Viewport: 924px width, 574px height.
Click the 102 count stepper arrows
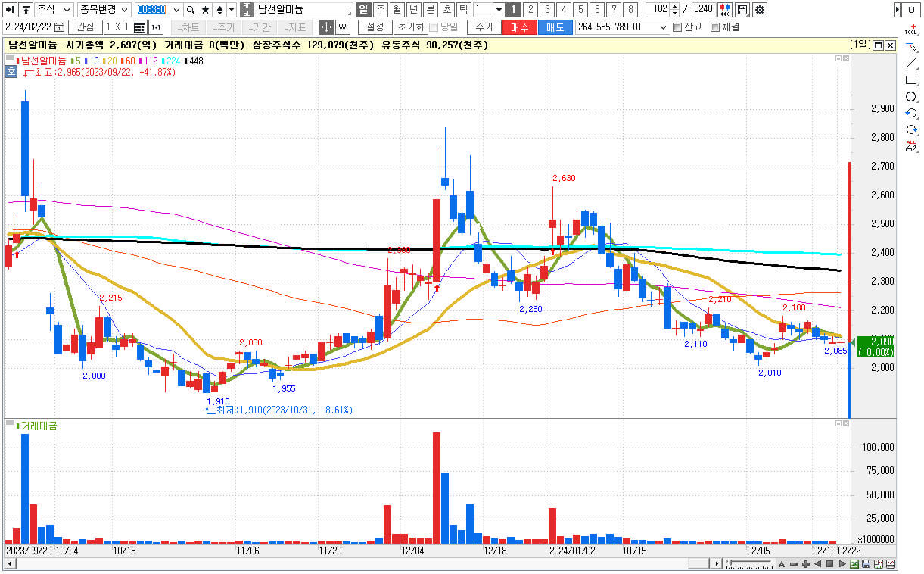tap(674, 10)
